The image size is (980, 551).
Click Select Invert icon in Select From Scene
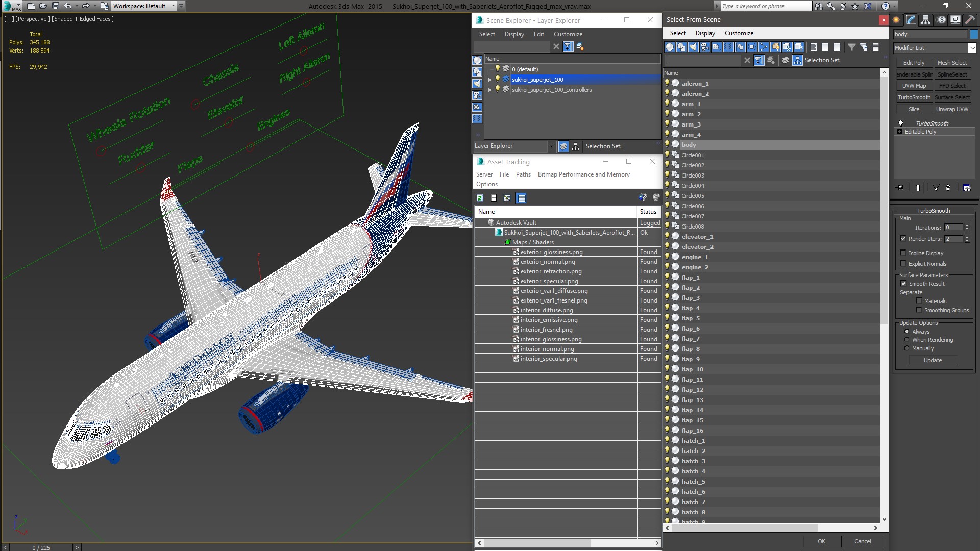[837, 47]
